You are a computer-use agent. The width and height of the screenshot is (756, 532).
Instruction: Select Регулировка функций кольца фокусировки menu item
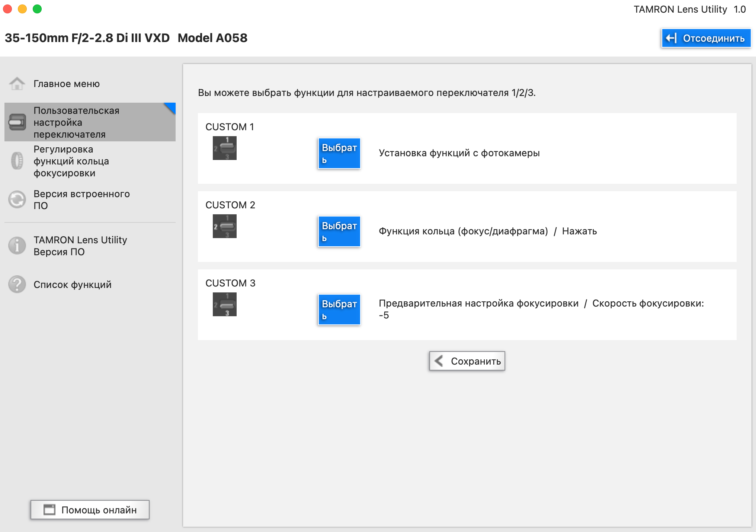coord(71,161)
